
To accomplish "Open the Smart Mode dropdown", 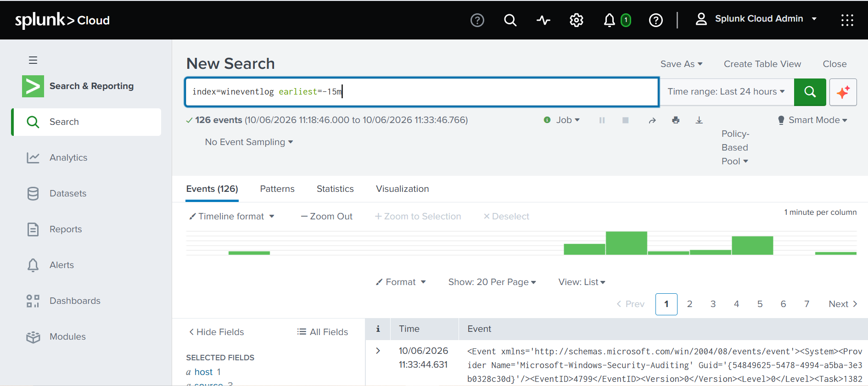I will coord(812,120).
